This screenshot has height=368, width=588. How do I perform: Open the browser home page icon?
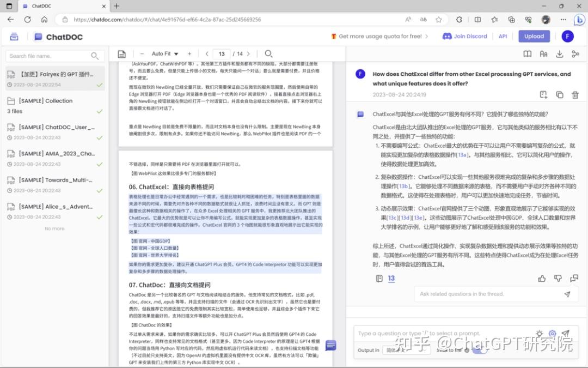click(44, 20)
